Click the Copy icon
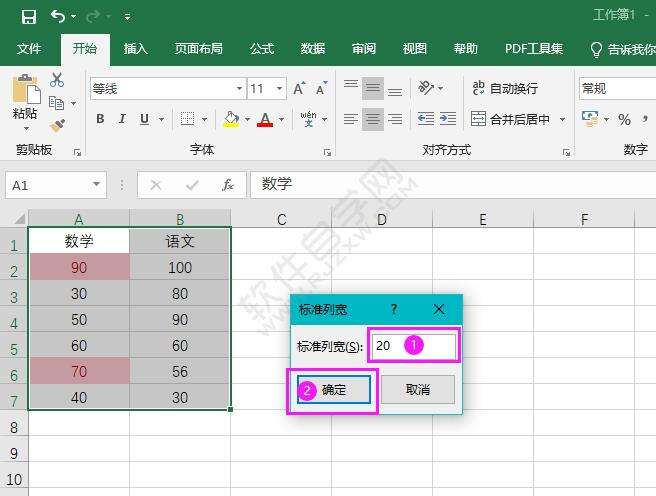The width and height of the screenshot is (656, 496). coord(56,103)
